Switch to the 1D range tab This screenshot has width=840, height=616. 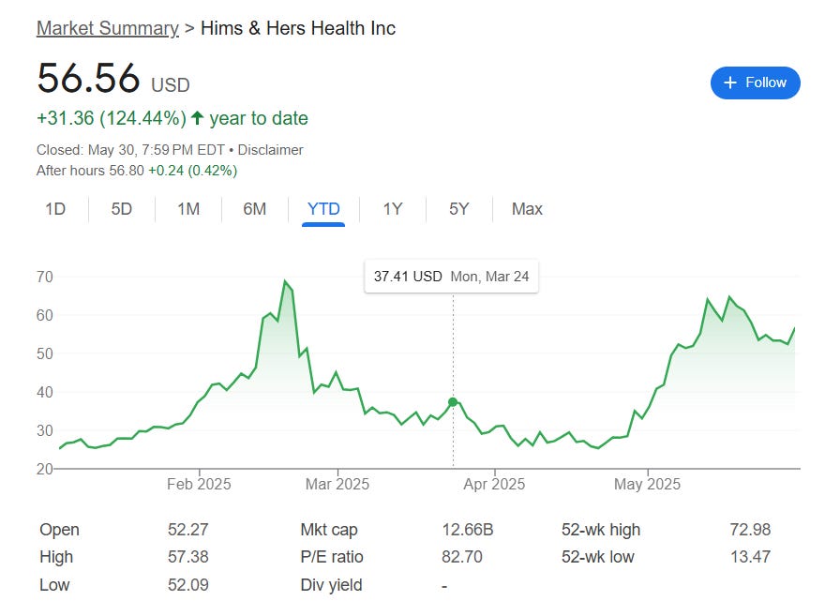tap(55, 209)
